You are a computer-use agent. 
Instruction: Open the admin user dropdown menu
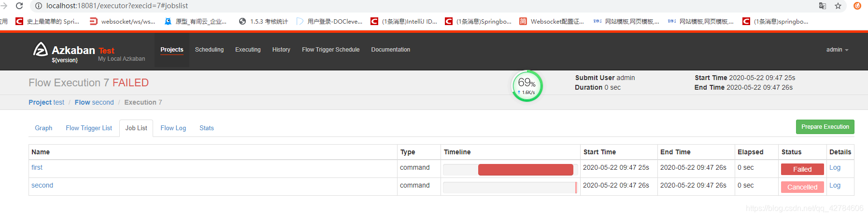(837, 50)
